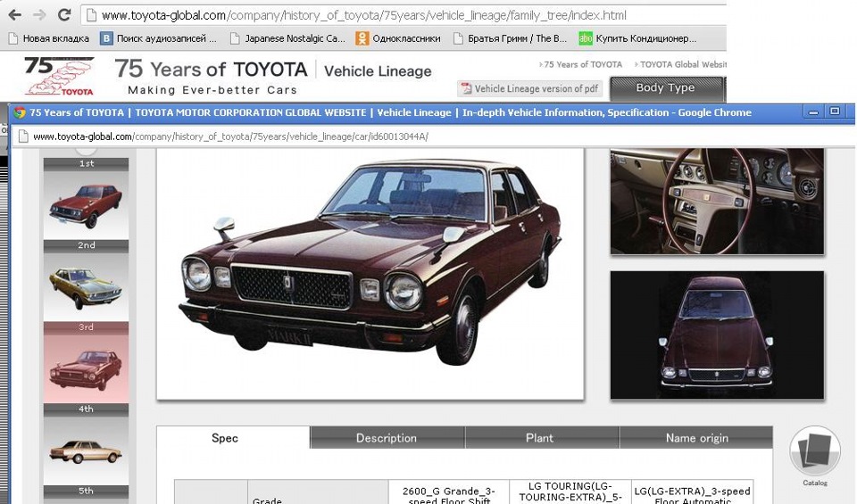Open the Новая вкладка bookmark
857x504 pixels.
tap(49, 38)
